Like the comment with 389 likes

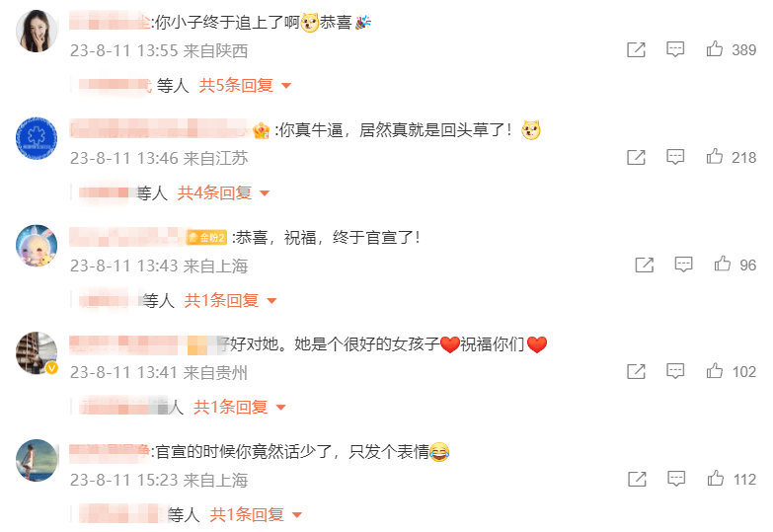[715, 49]
